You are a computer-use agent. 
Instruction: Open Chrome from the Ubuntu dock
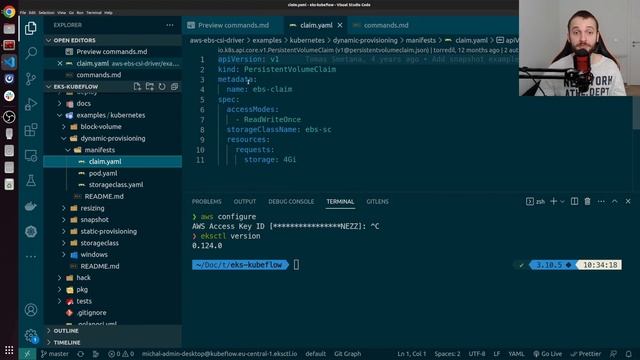[9, 11]
